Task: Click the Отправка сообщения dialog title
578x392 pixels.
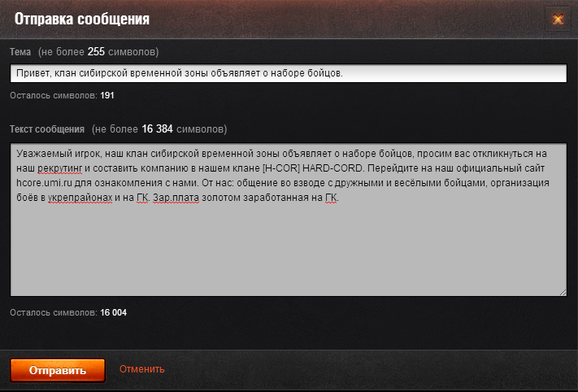Action: [x=82, y=19]
